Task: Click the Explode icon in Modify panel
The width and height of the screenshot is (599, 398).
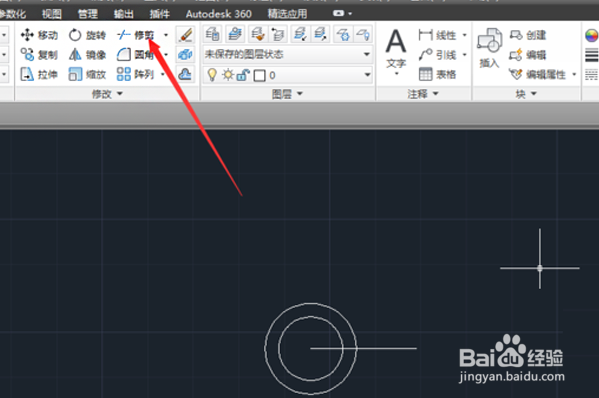Action: click(185, 55)
